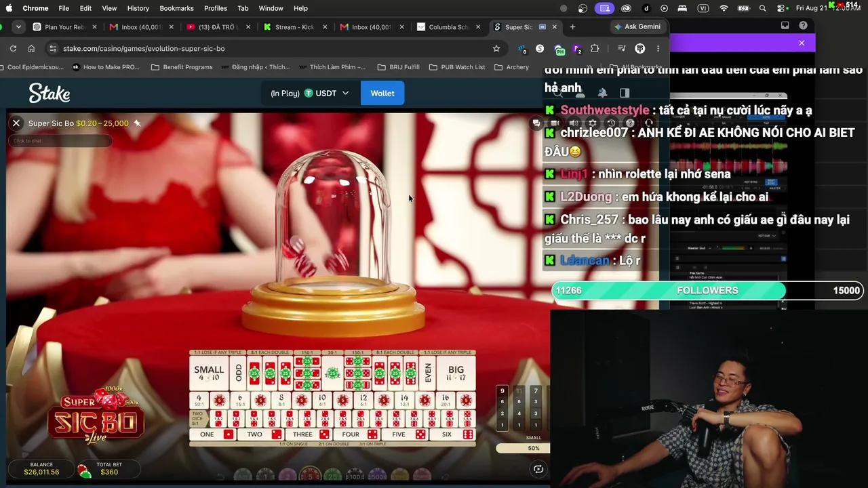Image resolution: width=868 pixels, height=488 pixels.
Task: Open game settings gear
Action: 592,123
